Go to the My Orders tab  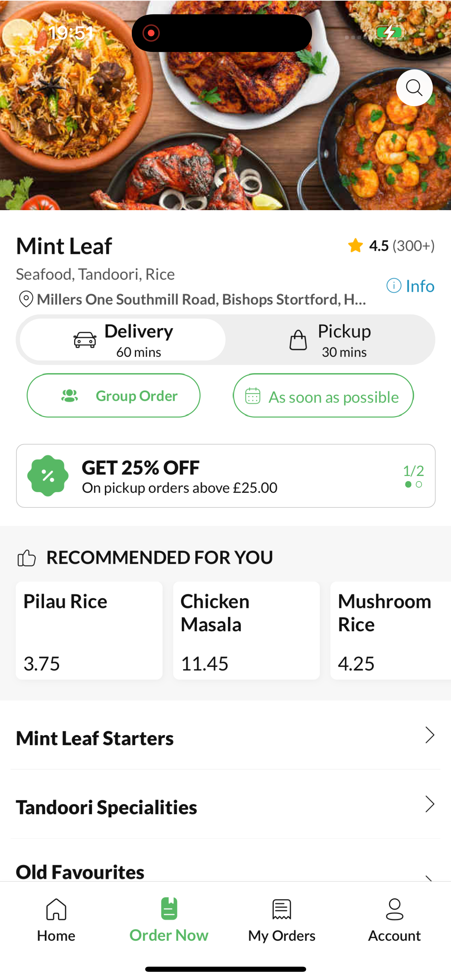(282, 920)
